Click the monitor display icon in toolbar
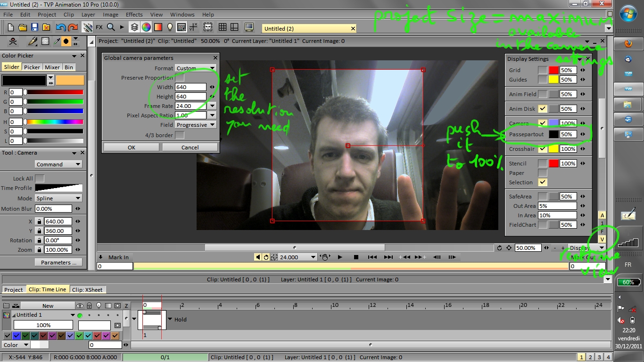 (x=249, y=27)
